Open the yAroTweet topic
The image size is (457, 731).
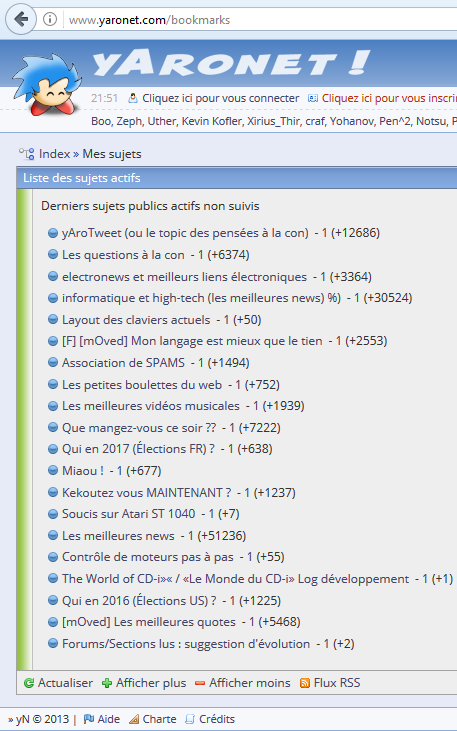(x=185, y=233)
